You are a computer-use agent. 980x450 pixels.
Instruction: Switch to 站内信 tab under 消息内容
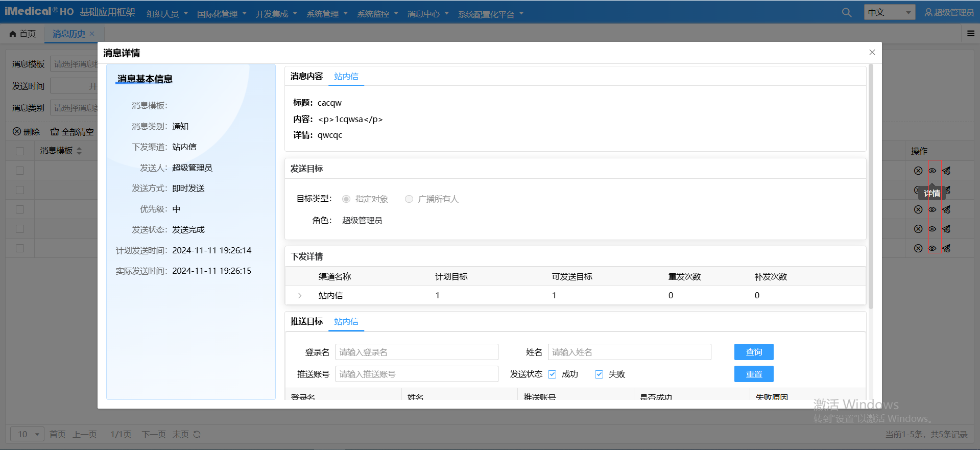click(346, 77)
